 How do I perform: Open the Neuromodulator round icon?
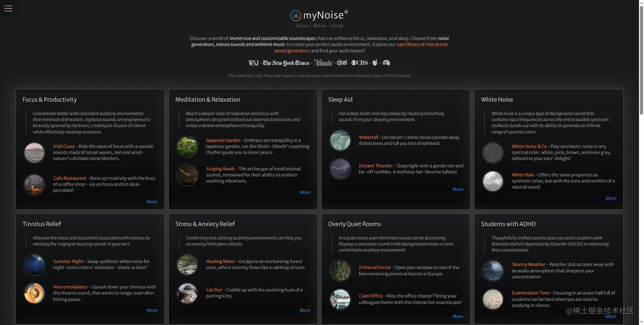[x=34, y=293]
